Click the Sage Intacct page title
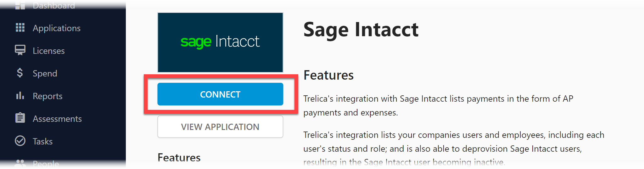The image size is (644, 169). click(361, 30)
